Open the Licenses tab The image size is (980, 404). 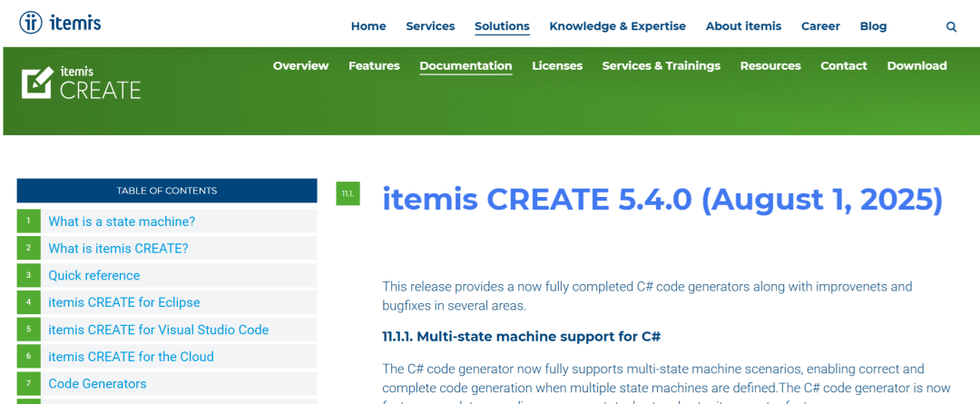[557, 65]
